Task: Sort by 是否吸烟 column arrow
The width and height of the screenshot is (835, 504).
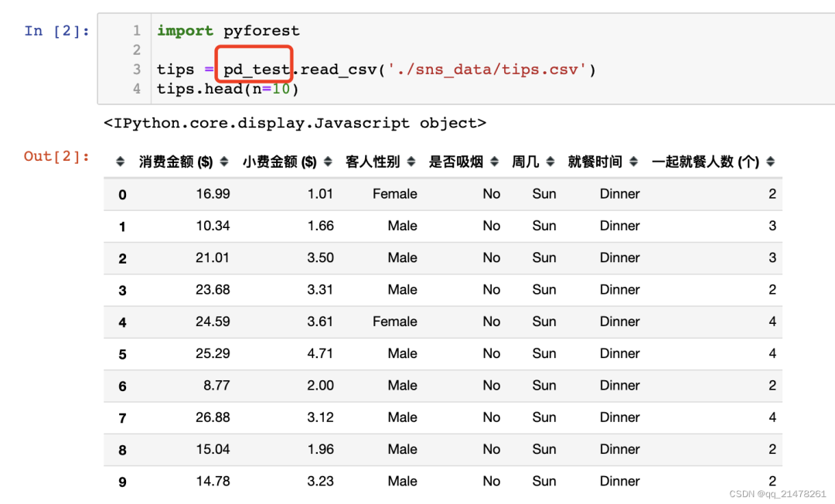Action: [495, 162]
